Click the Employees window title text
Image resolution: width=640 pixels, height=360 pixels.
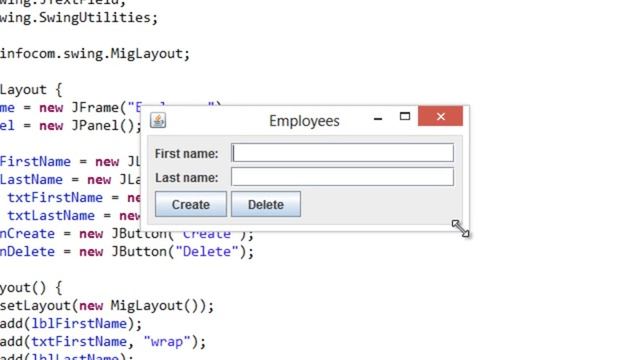pos(304,121)
